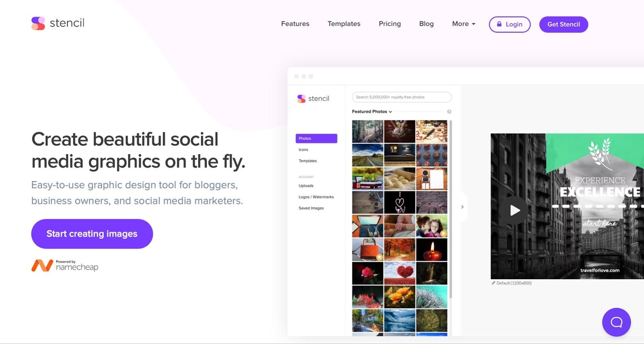This screenshot has width=644, height=344.
Task: Select the laptop with headphones thumbnail
Action: click(x=367, y=226)
